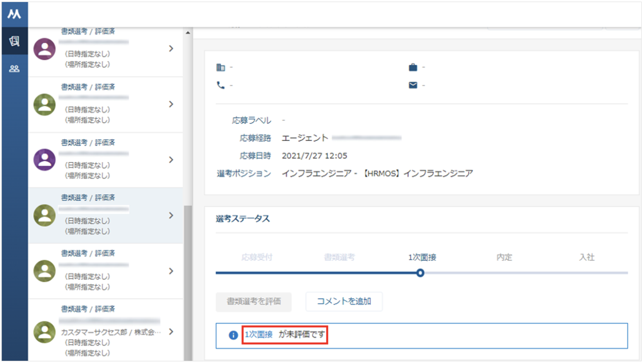Expand the highlighted applicant row chevron
The width and height of the screenshot is (644, 364).
coord(171,216)
